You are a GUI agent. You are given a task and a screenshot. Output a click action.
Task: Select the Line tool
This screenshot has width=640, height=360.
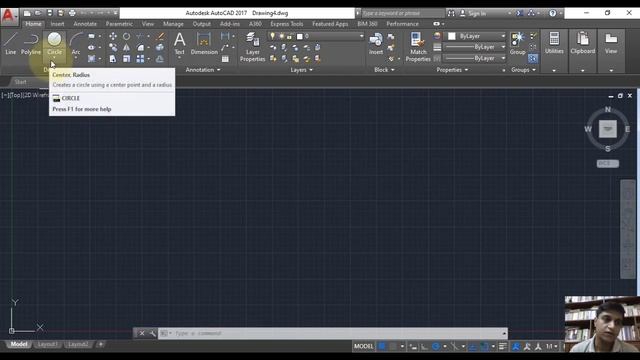[x=11, y=44]
